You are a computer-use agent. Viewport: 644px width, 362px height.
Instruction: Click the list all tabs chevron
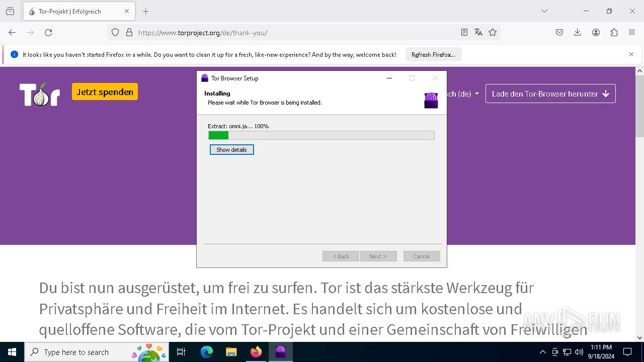[x=544, y=11]
